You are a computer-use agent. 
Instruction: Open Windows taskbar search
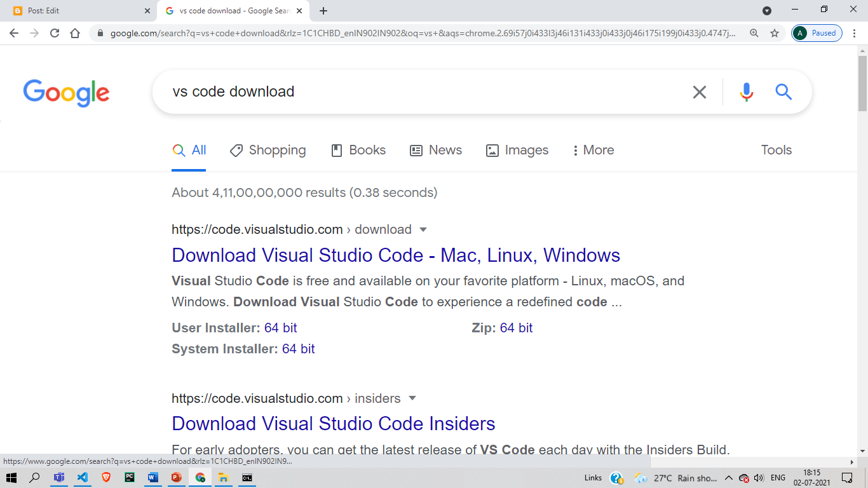(35, 478)
